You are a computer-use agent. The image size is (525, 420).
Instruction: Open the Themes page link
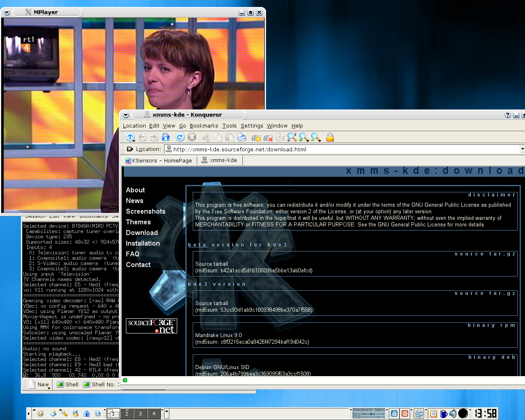(x=138, y=222)
